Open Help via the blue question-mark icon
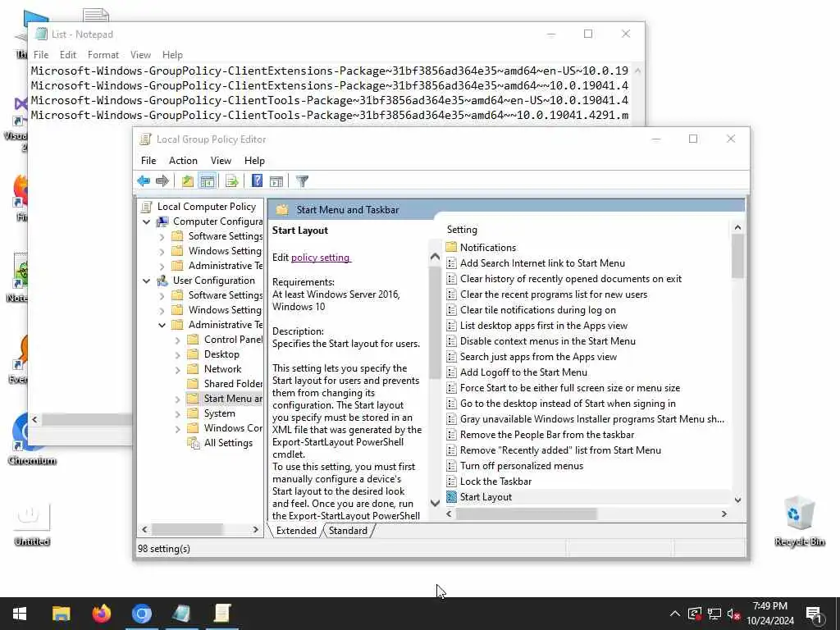 click(x=257, y=181)
